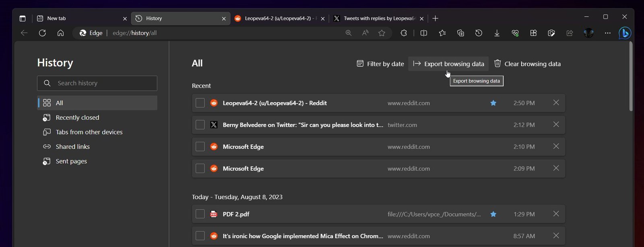Image resolution: width=644 pixels, height=247 pixels.
Task: Open the Bing Copilot sidebar icon
Action: coord(625,33)
